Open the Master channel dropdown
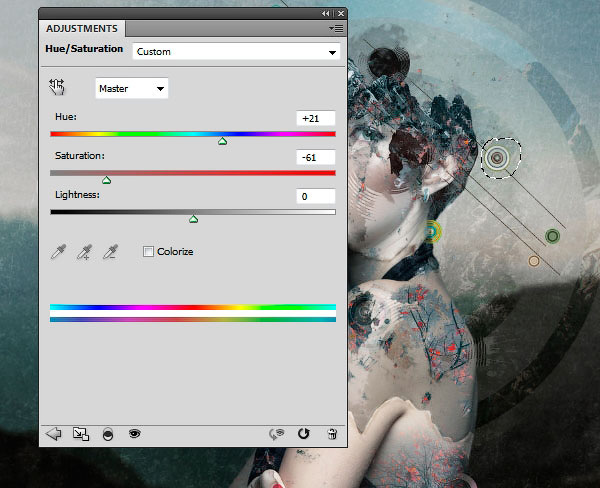Image resolution: width=600 pixels, height=488 pixels. click(132, 88)
